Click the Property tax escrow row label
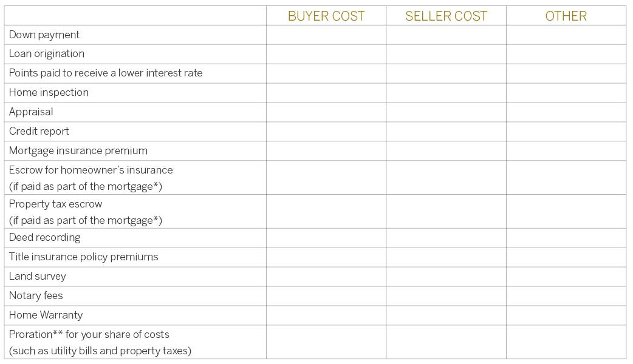The height and width of the screenshot is (364, 633). pyautogui.click(x=55, y=204)
